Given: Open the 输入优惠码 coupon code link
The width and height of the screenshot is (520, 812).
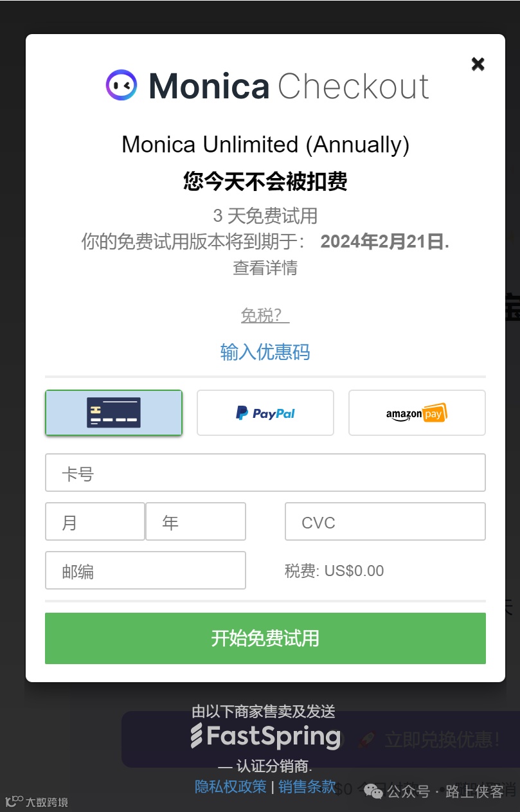Looking at the screenshot, I should click(x=265, y=352).
